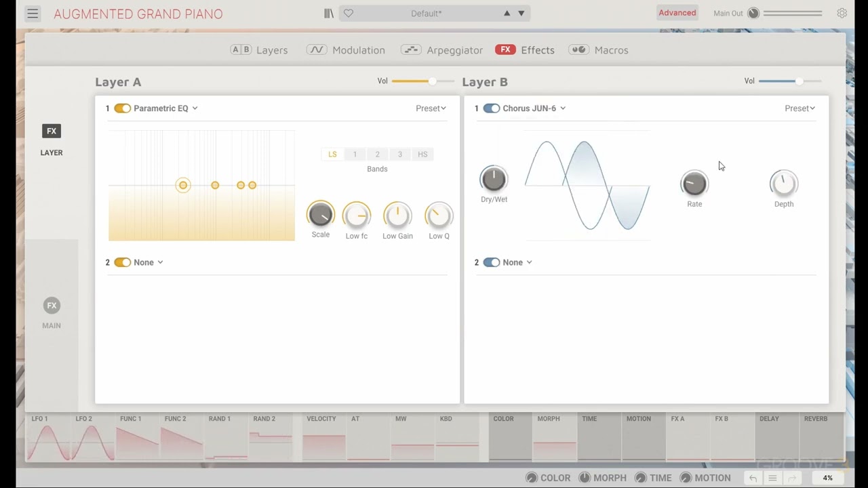Select the LS band
The height and width of the screenshot is (488, 868).
click(x=332, y=155)
